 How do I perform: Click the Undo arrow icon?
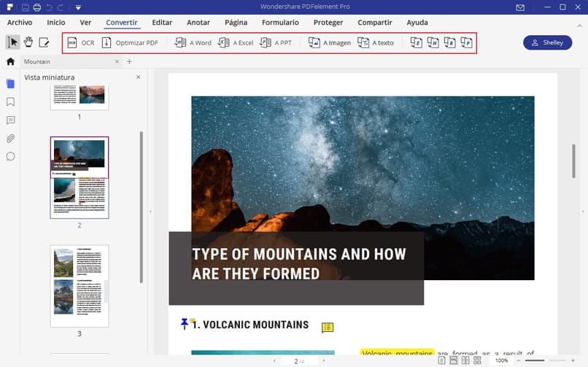click(49, 7)
